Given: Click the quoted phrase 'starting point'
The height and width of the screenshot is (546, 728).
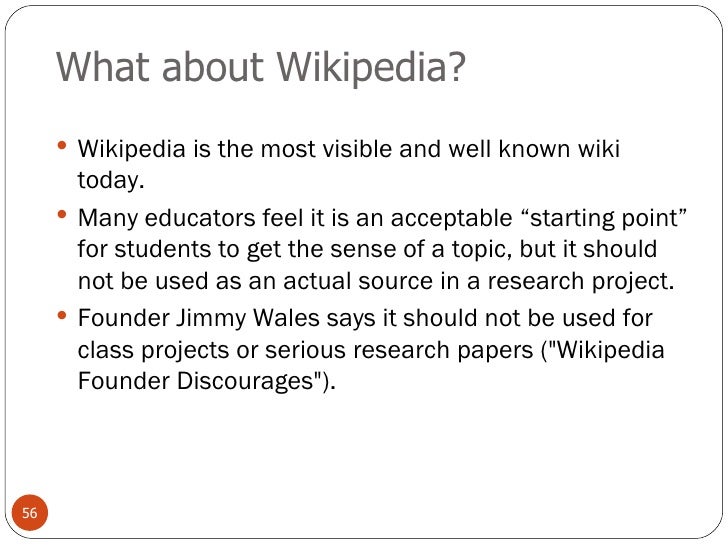Looking at the screenshot, I should coord(604,217).
